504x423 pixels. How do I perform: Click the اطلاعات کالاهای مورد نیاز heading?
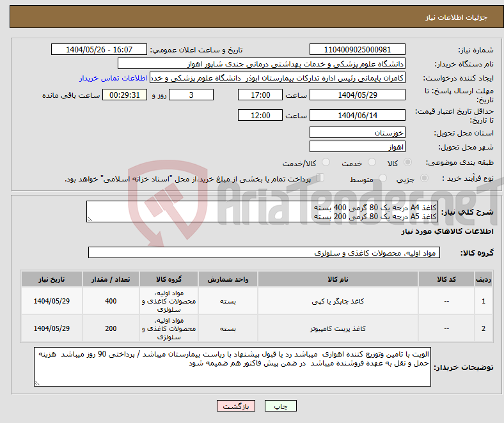[447, 231]
